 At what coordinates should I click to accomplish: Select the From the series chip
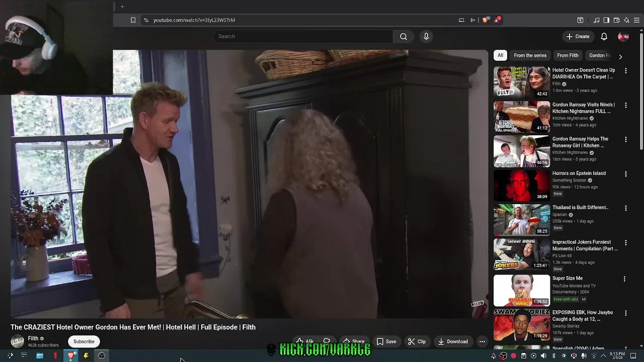[530, 55]
